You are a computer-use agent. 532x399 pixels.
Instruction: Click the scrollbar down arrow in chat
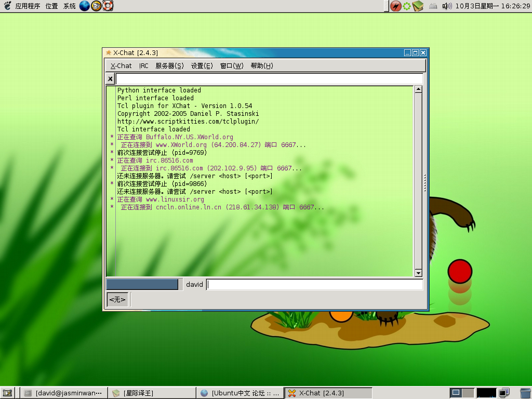click(x=418, y=273)
